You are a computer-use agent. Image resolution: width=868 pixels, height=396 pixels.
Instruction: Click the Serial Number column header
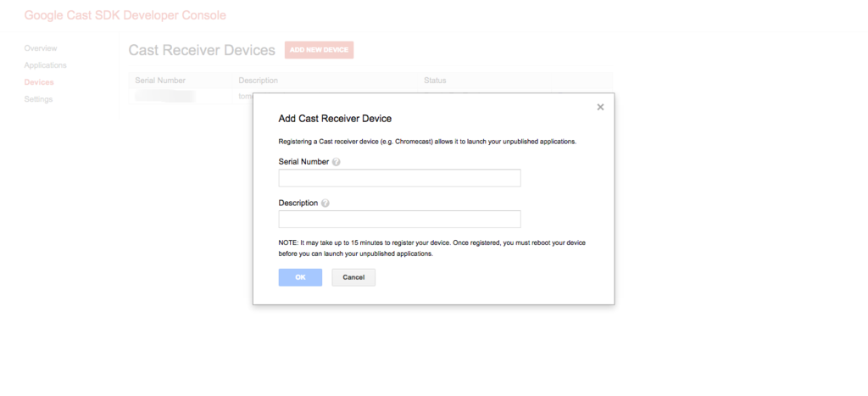(x=160, y=81)
